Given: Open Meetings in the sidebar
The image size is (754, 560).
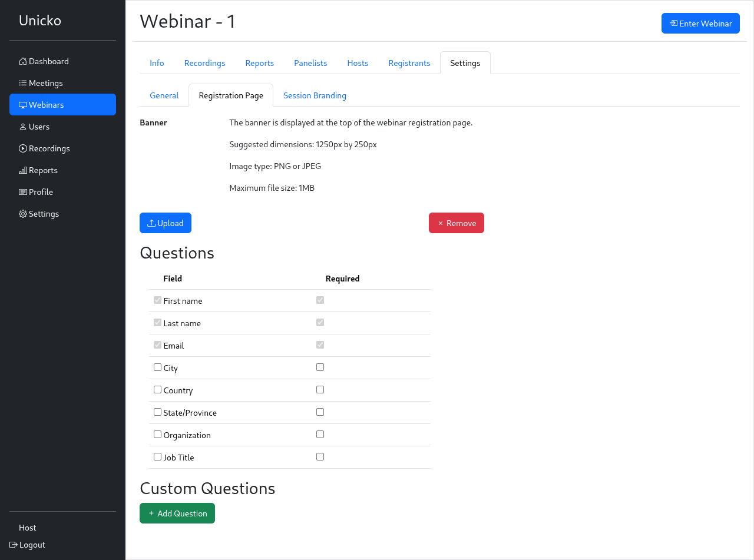Looking at the screenshot, I should coord(62,83).
